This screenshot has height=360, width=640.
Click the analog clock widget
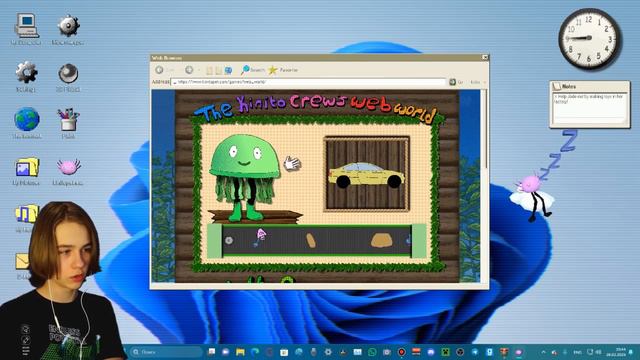[x=589, y=39]
